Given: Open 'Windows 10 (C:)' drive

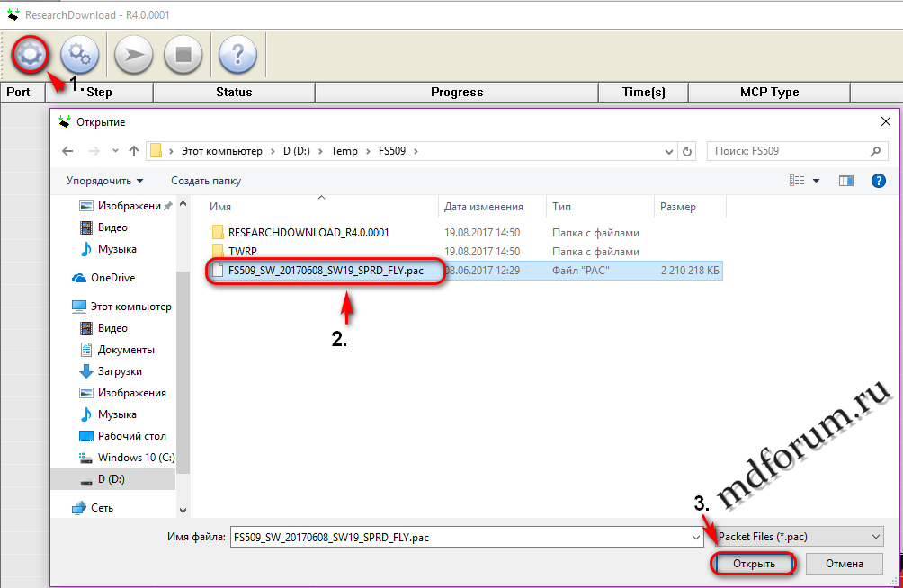Looking at the screenshot, I should [x=136, y=458].
